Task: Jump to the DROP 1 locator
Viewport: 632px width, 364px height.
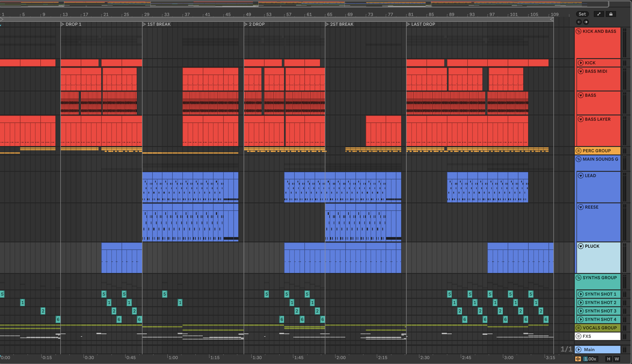Action: pos(63,24)
